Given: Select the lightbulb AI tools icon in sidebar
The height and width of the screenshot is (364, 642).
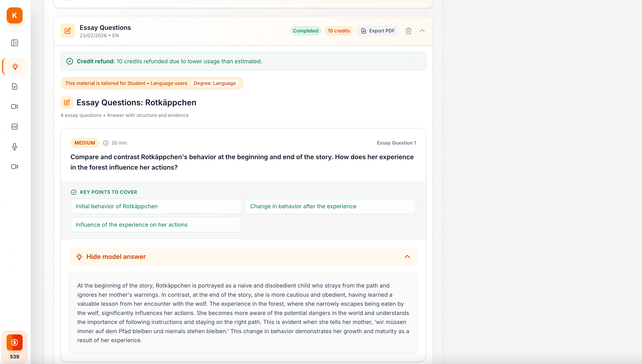Looking at the screenshot, I should click(14, 66).
